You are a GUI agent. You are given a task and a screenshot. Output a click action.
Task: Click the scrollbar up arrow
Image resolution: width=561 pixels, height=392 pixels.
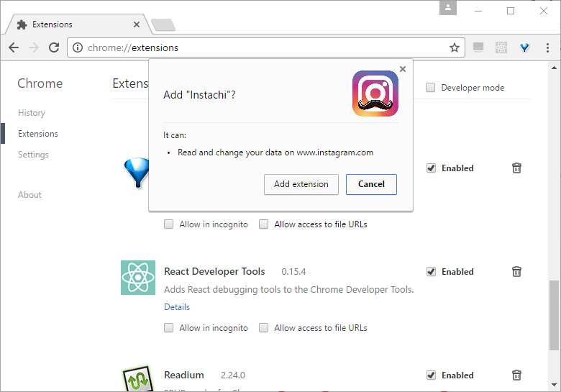click(x=554, y=68)
